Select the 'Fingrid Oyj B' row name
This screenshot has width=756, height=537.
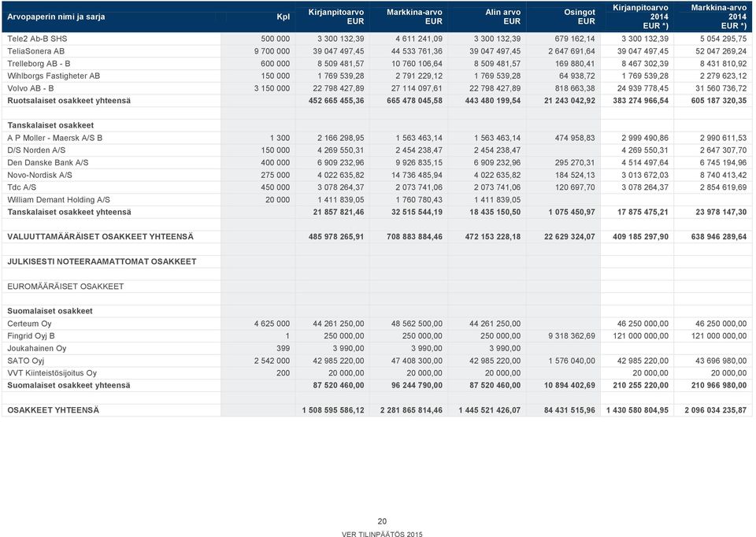pyautogui.click(x=31, y=336)
